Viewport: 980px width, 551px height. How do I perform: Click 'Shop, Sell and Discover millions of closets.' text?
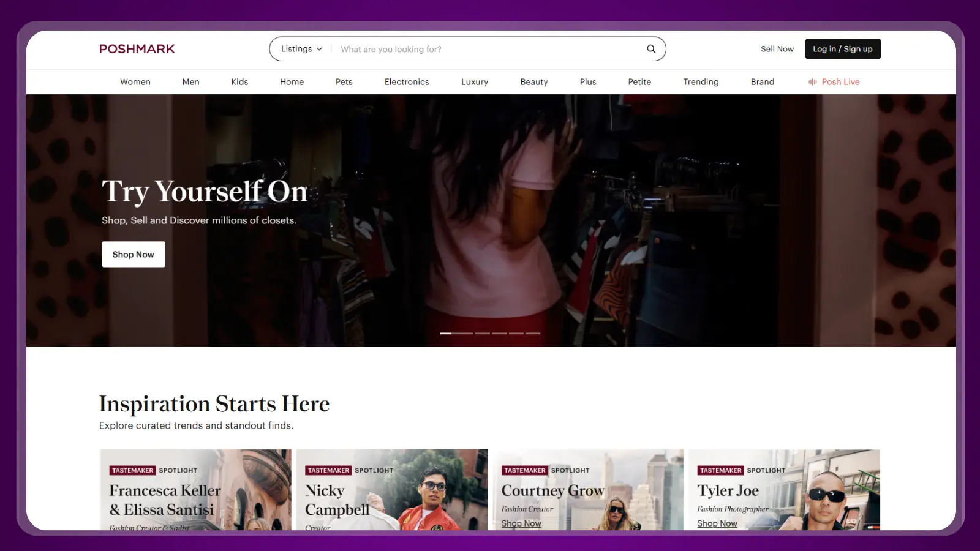(199, 220)
